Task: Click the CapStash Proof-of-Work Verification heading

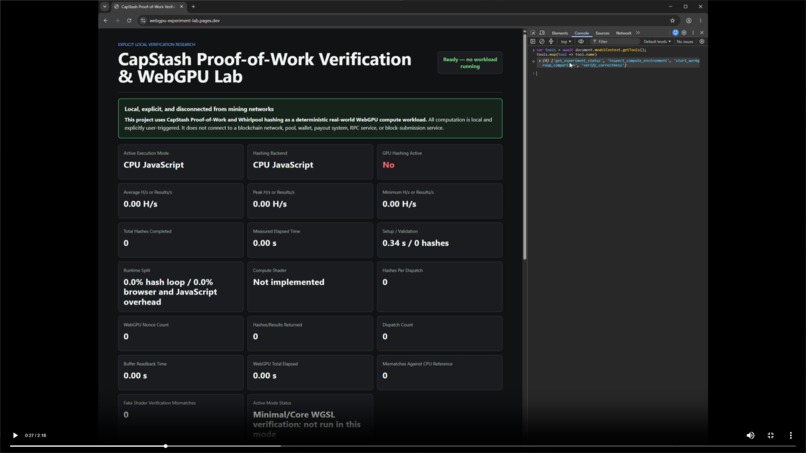Action: click(x=264, y=68)
